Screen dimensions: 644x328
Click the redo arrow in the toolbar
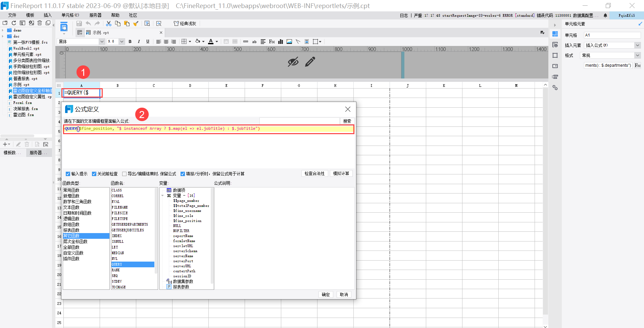(97, 23)
